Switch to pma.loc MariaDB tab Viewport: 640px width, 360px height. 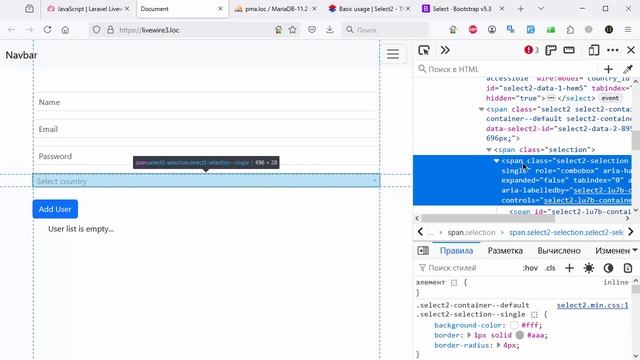pos(276,9)
